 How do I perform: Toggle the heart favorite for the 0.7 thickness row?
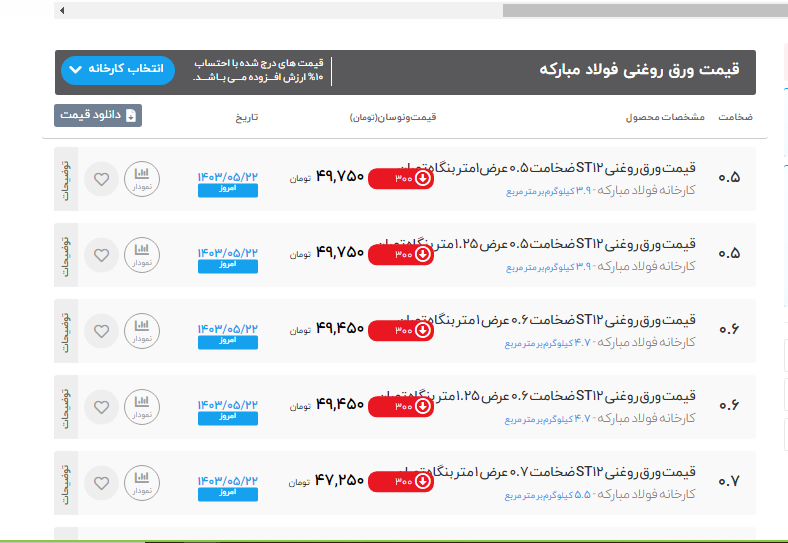[x=101, y=483]
